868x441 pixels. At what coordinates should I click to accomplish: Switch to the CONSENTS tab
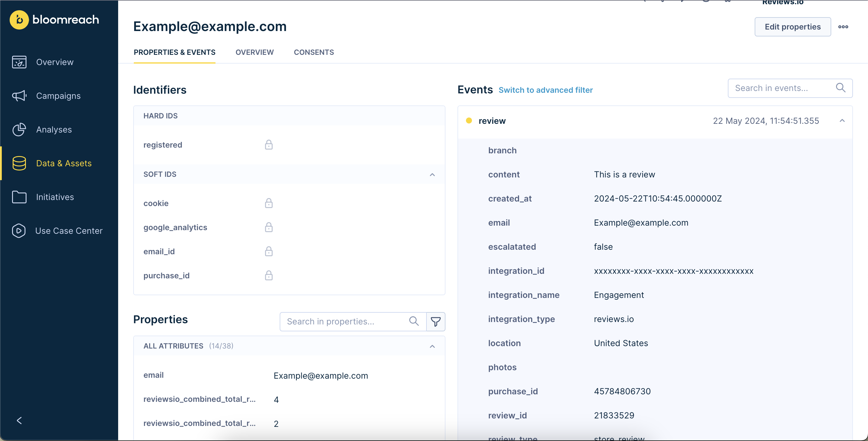tap(314, 52)
